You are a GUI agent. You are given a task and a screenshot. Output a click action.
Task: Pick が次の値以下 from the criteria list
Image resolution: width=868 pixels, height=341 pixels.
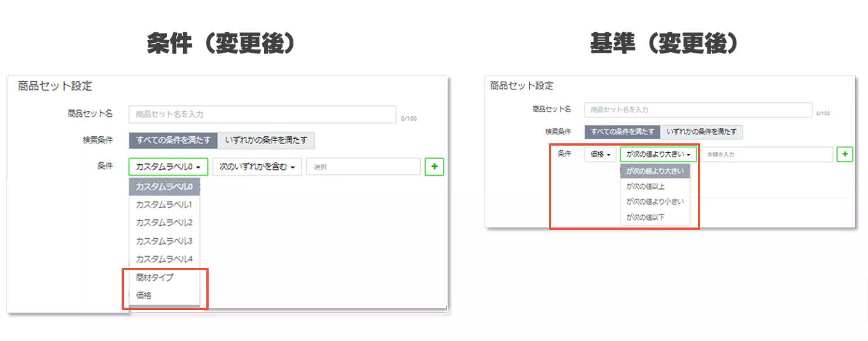click(645, 218)
